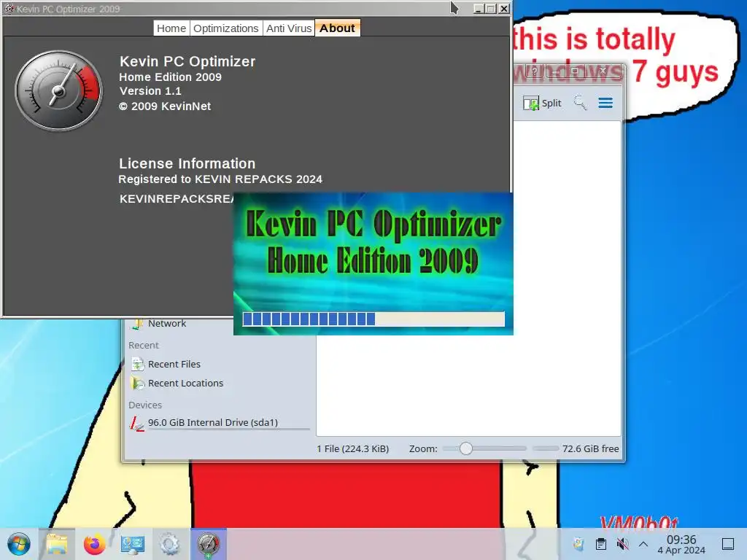Click the Split button in file manager
The height and width of the screenshot is (560, 747).
[x=542, y=103]
